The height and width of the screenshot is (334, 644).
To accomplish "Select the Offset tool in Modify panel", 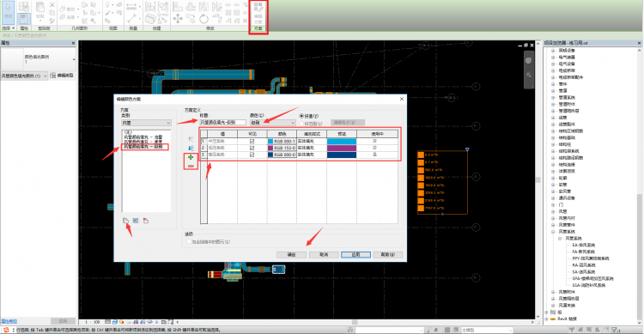I will tap(191, 6).
